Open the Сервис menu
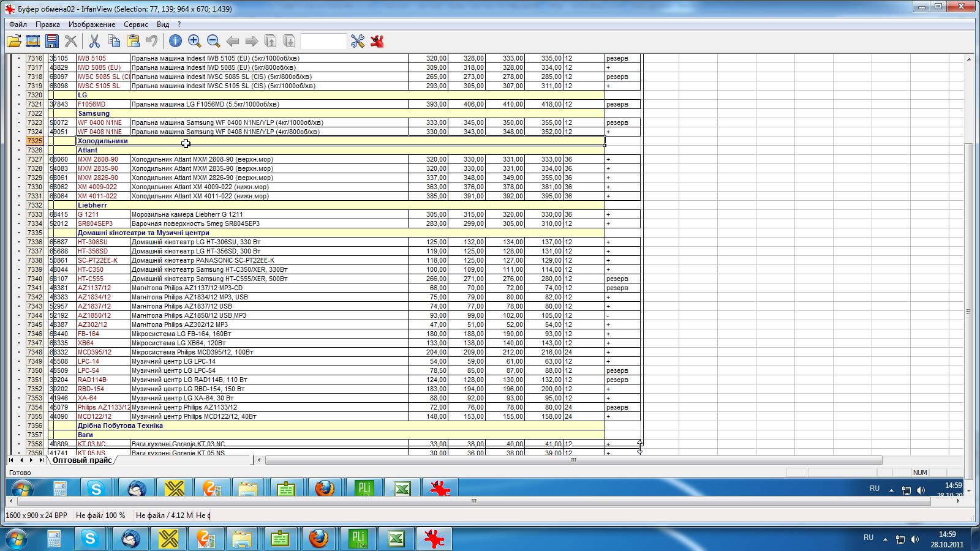 pyautogui.click(x=136, y=24)
